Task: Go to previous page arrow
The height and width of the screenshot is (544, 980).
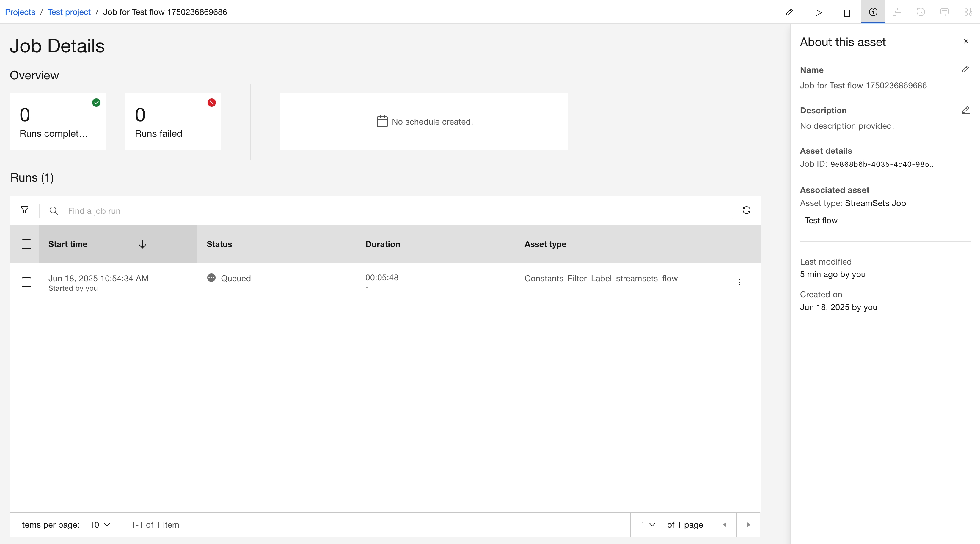Action: point(725,525)
